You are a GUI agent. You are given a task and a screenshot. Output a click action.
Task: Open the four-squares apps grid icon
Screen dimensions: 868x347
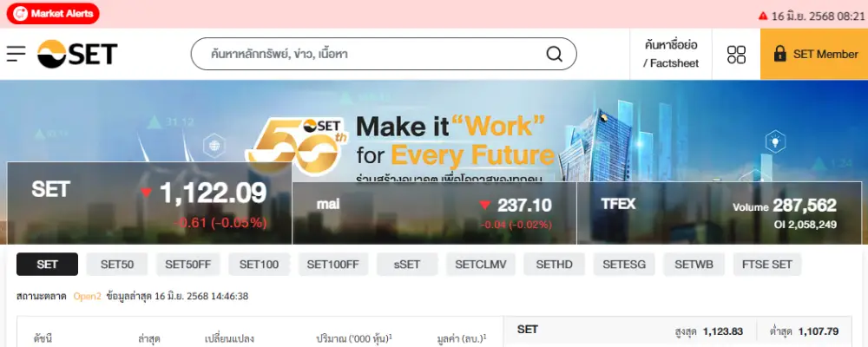pos(736,55)
